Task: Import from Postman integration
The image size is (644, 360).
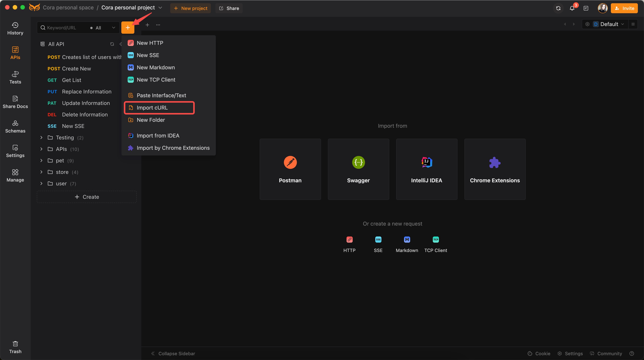Action: coord(290,169)
